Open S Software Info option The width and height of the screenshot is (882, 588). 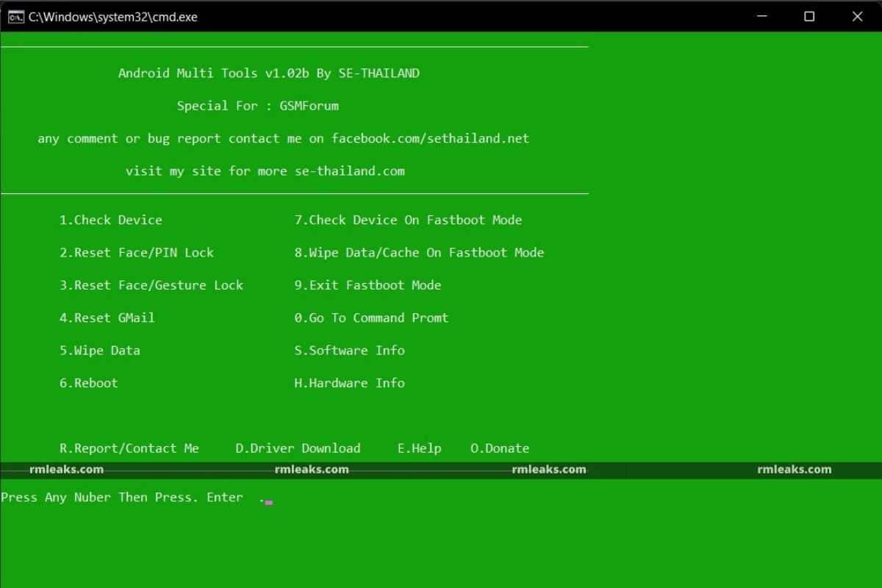[x=350, y=351]
